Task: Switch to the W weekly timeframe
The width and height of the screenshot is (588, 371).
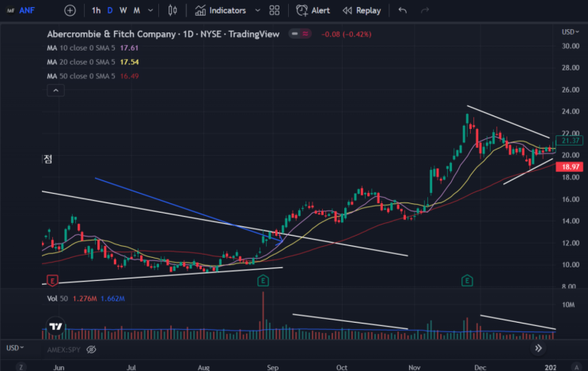Action: click(x=123, y=10)
